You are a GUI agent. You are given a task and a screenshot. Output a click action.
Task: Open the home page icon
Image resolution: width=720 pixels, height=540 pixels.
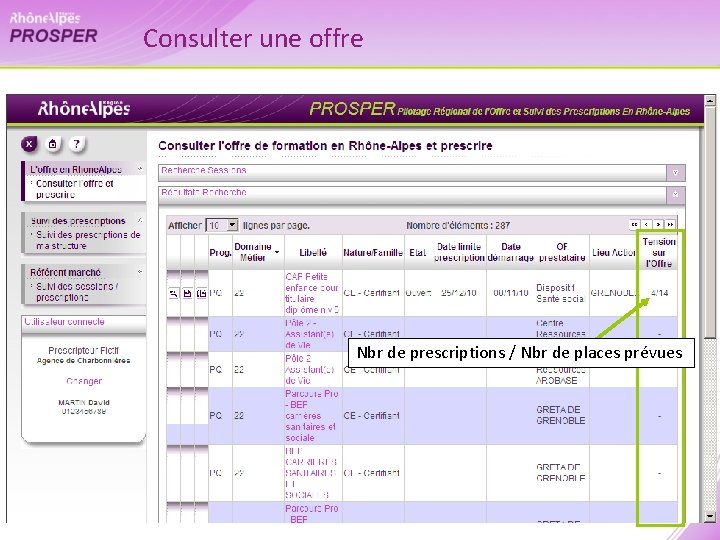[x=53, y=144]
